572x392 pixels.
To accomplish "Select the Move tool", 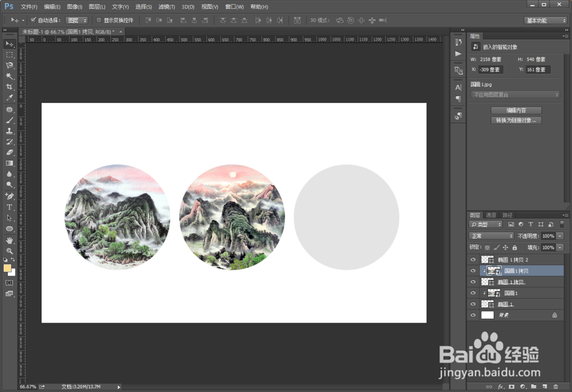I will [10, 44].
